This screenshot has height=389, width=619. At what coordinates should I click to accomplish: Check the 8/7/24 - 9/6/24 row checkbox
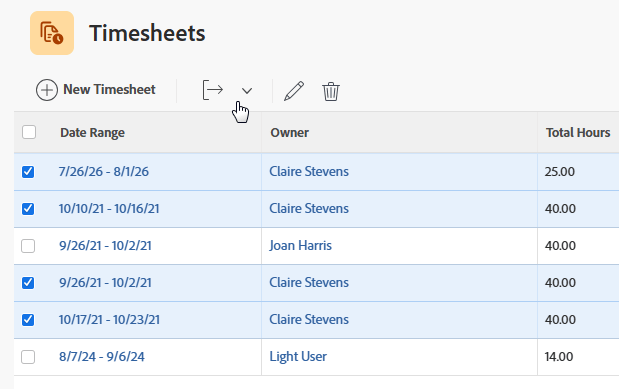[28, 357]
